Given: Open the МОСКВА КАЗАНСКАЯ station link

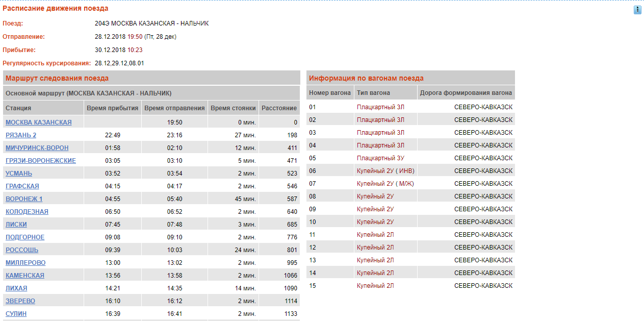Looking at the screenshot, I should 38,122.
